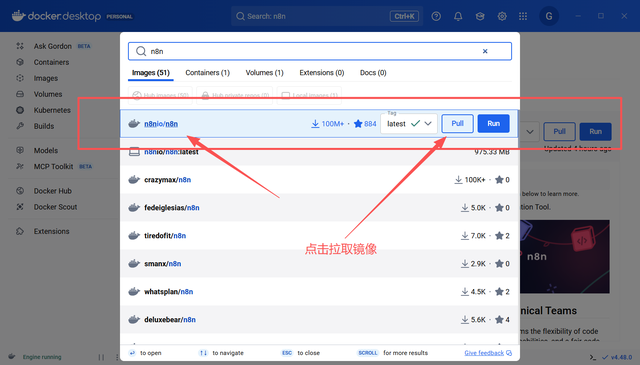
Task: Pause the Docker engine in the status bar
Action: pos(101,357)
